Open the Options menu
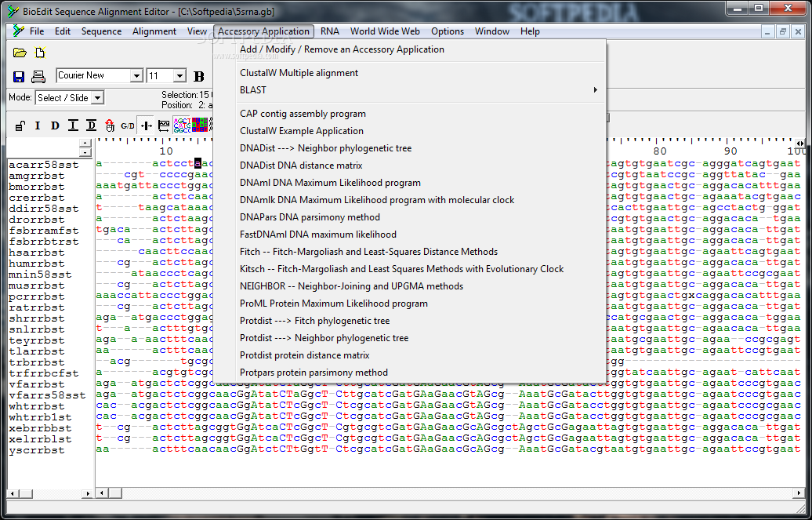Image resolution: width=812 pixels, height=520 pixels. [x=448, y=31]
